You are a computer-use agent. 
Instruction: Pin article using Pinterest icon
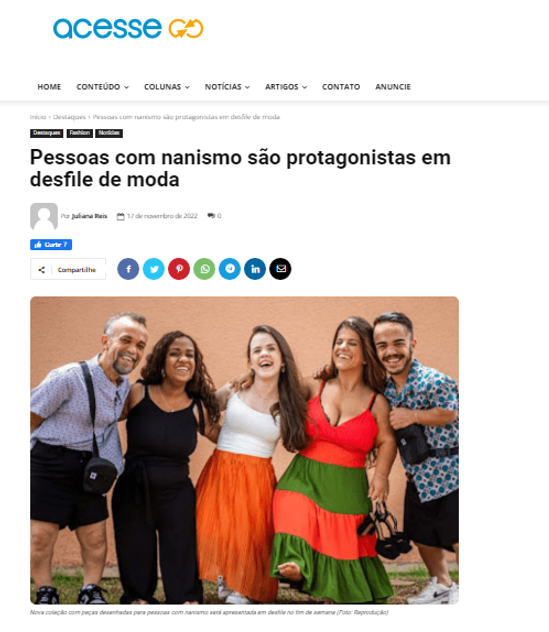179,269
